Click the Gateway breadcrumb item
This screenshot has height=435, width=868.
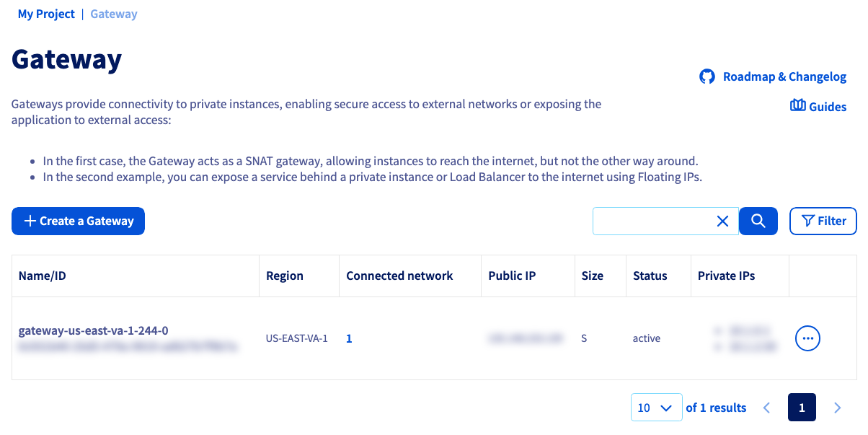click(x=114, y=14)
